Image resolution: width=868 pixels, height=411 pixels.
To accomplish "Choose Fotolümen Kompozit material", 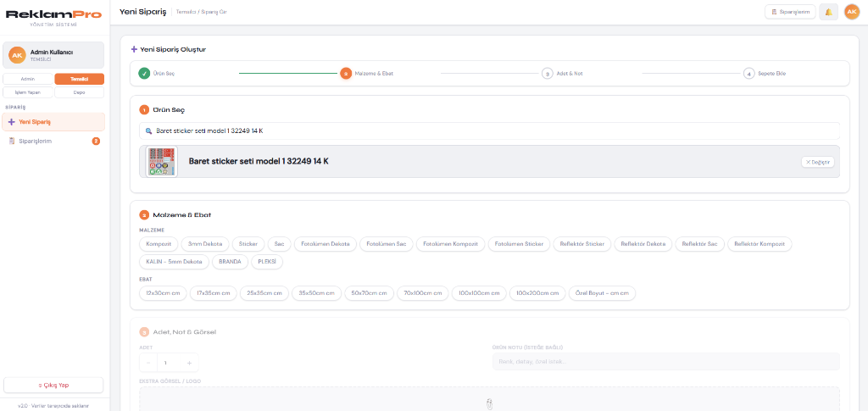I will pyautogui.click(x=451, y=243).
